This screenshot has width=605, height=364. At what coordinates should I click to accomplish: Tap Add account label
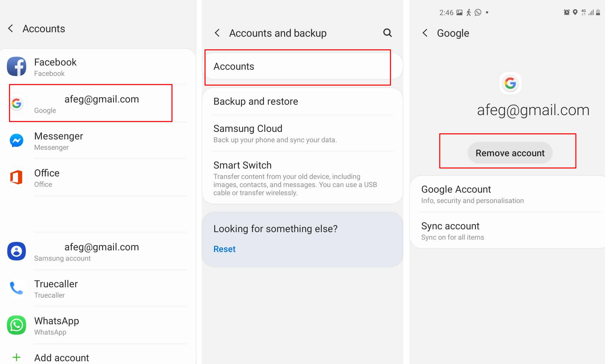(x=62, y=358)
